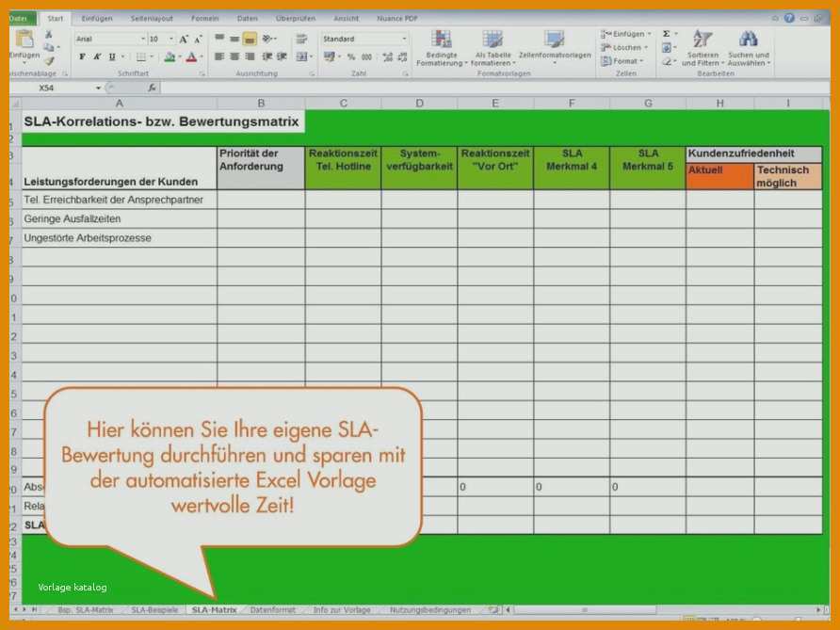Toggle underline formatting (U)

coord(112,57)
